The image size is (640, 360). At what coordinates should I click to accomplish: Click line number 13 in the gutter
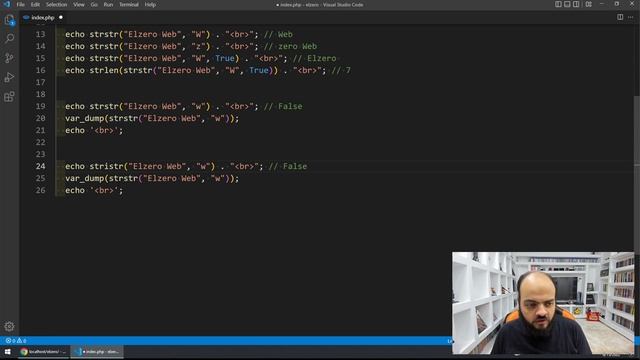tap(40, 34)
